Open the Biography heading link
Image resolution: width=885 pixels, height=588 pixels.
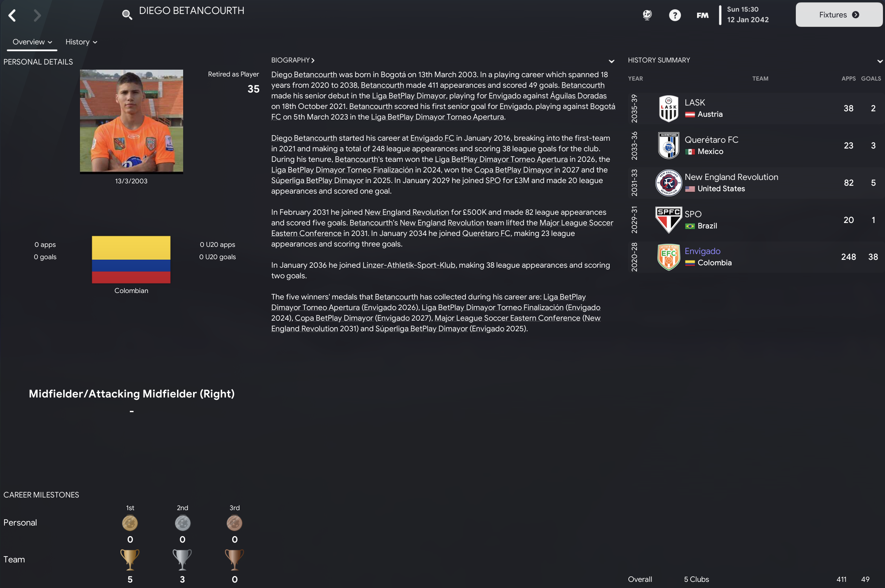pyautogui.click(x=292, y=60)
